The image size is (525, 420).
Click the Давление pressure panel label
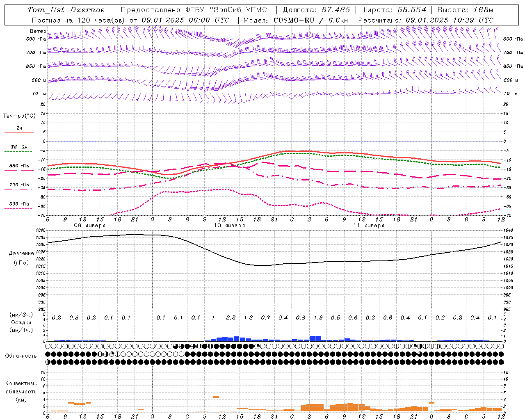click(x=21, y=253)
